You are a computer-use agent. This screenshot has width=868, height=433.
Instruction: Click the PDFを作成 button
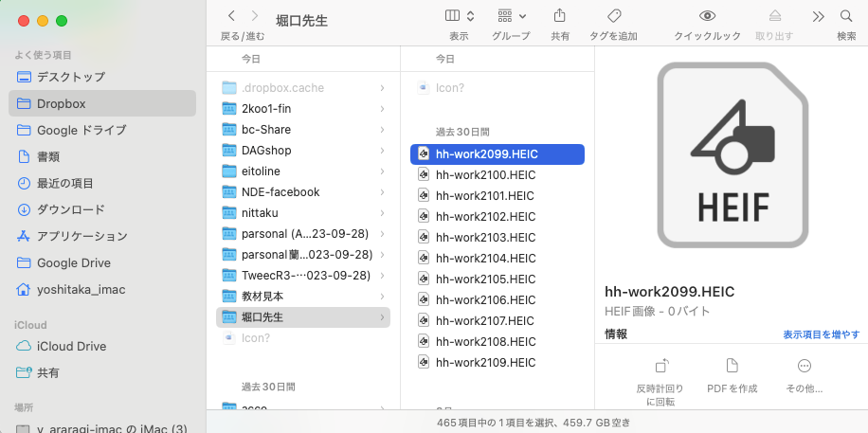click(x=732, y=375)
